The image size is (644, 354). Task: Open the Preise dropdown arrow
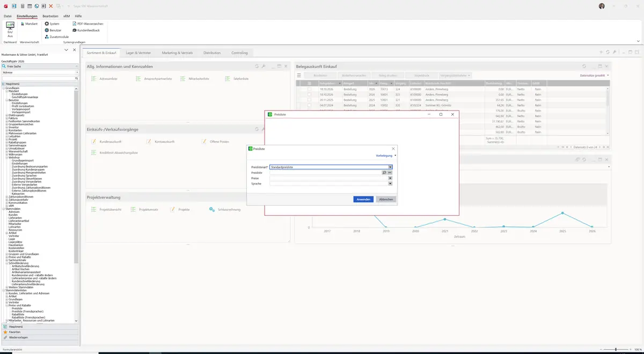(390, 178)
